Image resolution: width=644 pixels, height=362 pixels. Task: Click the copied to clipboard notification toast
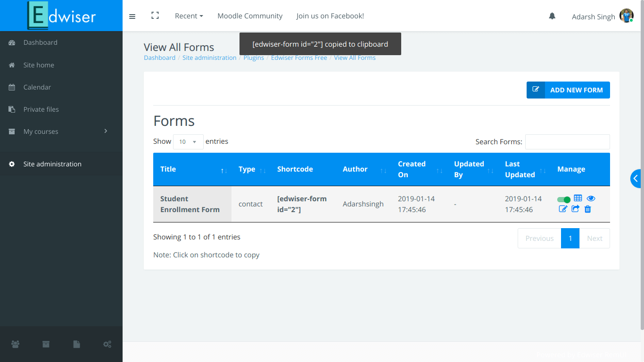pos(320,44)
